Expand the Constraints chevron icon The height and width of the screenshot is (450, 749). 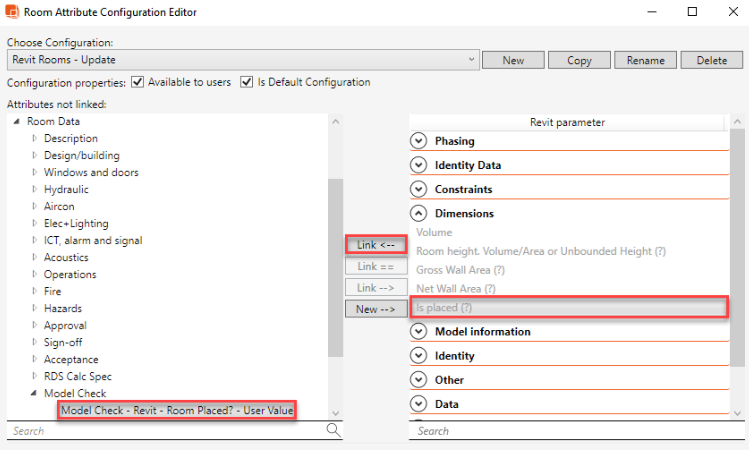click(x=419, y=189)
